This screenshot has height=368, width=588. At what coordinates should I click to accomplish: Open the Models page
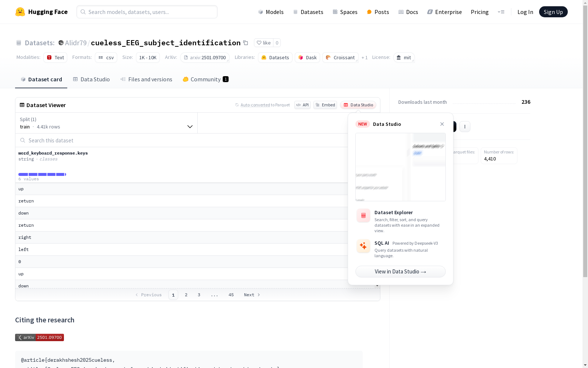click(271, 12)
